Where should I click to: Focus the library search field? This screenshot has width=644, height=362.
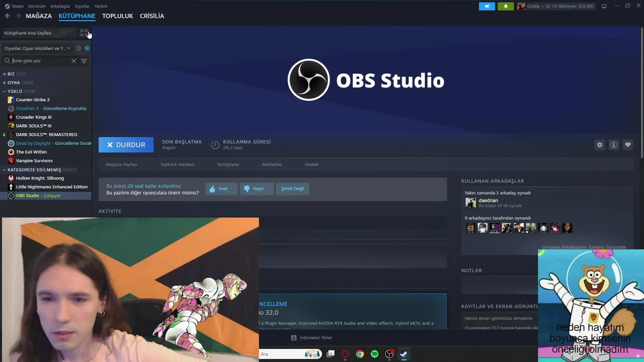click(40, 61)
